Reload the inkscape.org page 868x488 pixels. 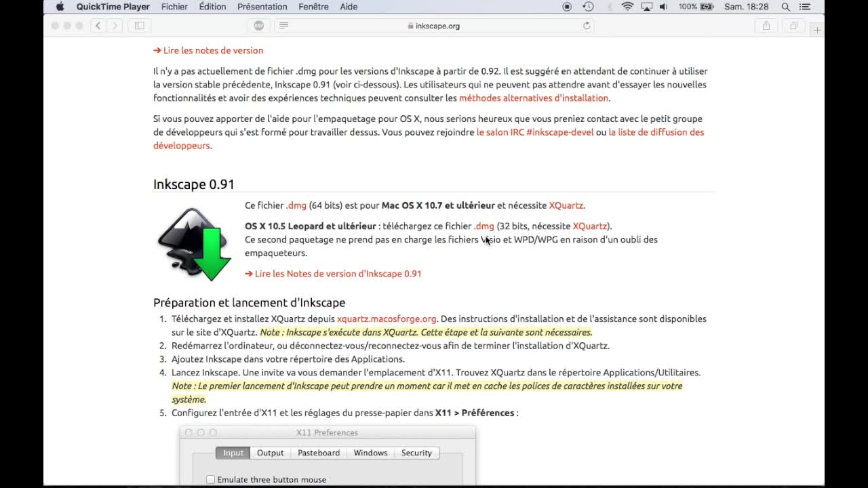587,26
